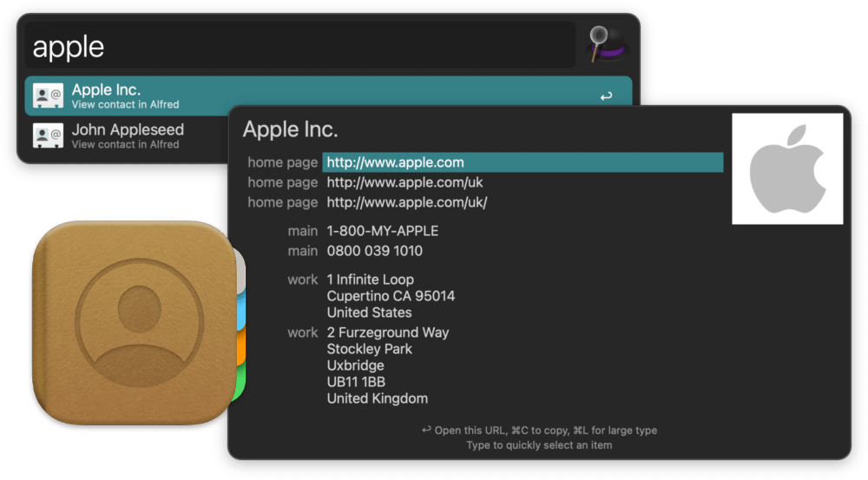
Task: Select the 2 Furzeground Way work address
Action: click(387, 365)
